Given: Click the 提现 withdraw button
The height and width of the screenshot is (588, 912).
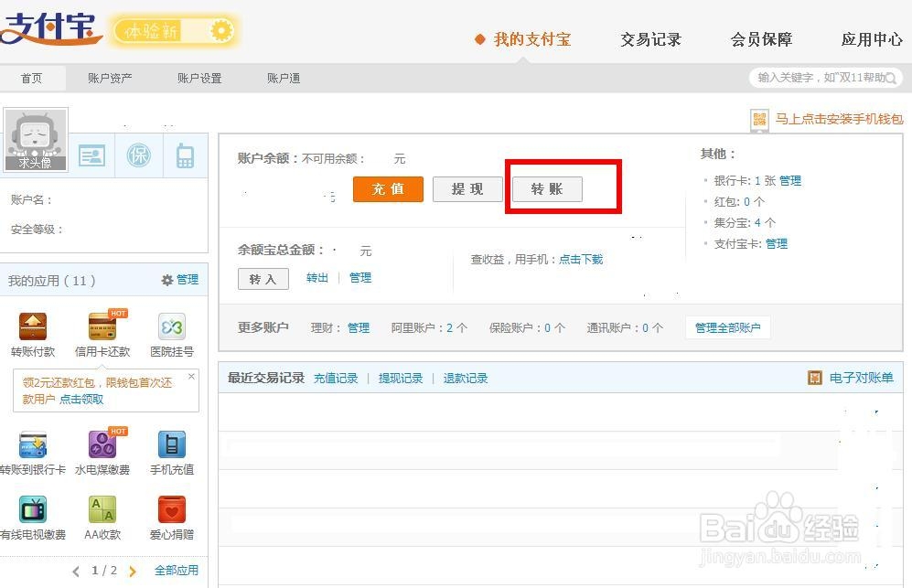Looking at the screenshot, I should click(x=467, y=189).
